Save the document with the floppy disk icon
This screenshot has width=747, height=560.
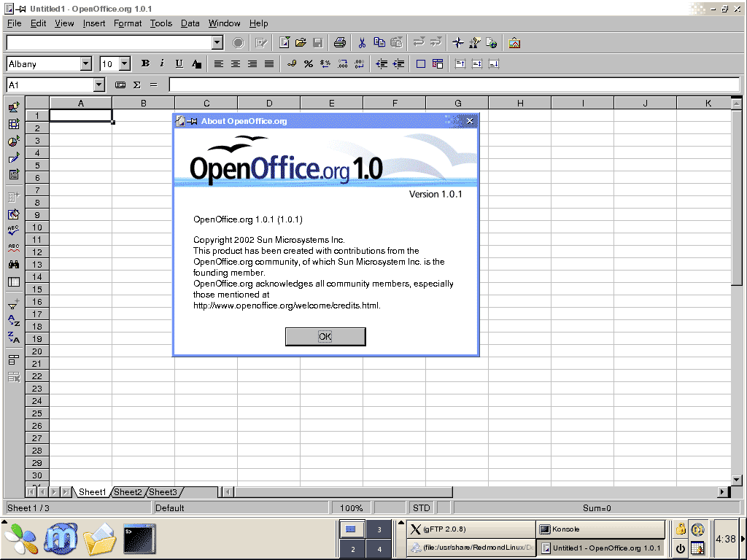pyautogui.click(x=318, y=43)
